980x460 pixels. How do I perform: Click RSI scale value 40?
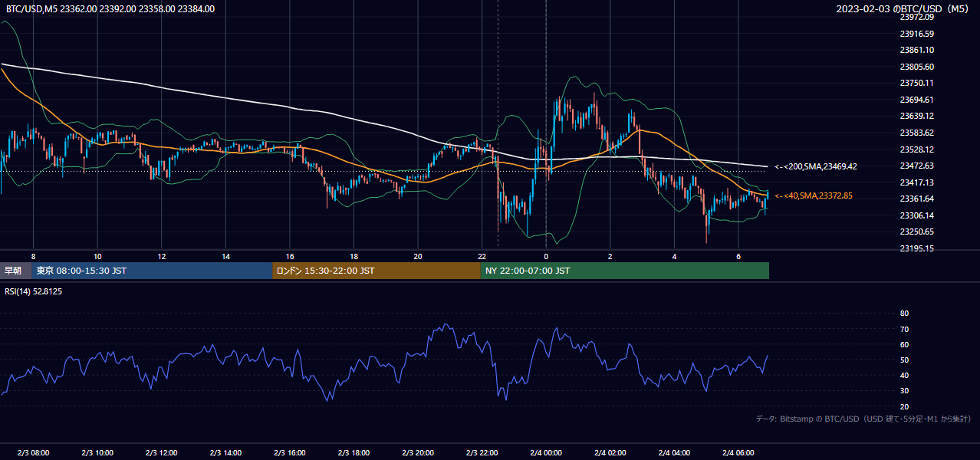coord(904,375)
